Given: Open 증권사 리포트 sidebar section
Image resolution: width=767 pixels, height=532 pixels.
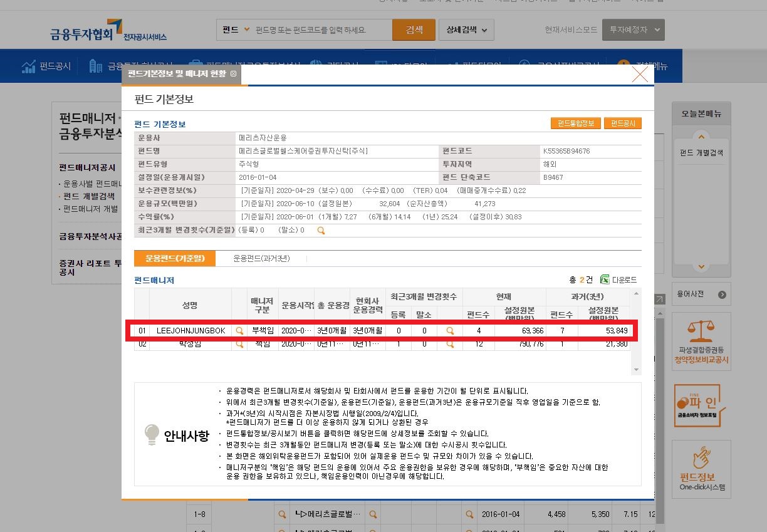Looking at the screenshot, I should (x=90, y=268).
